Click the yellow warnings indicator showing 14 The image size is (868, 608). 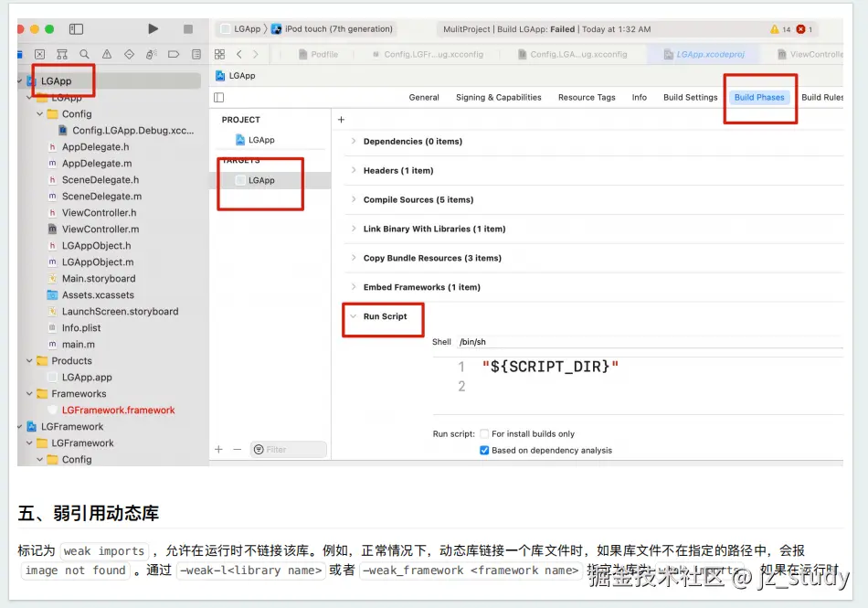(x=779, y=28)
